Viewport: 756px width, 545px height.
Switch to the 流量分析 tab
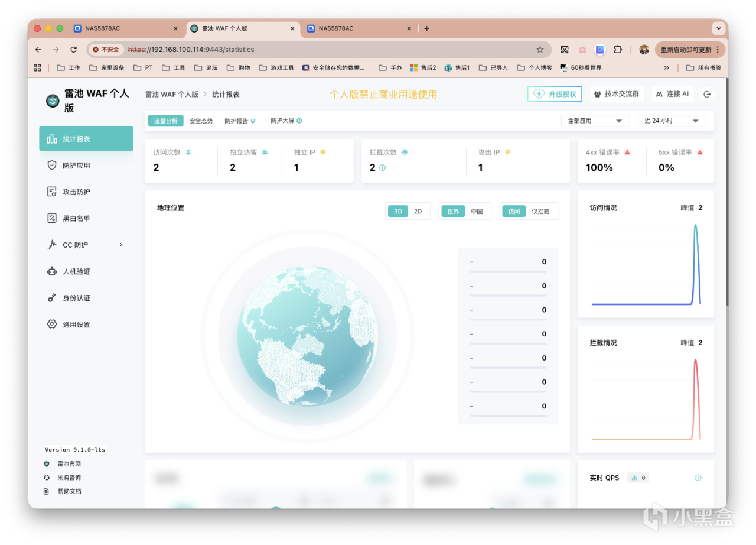pos(165,121)
